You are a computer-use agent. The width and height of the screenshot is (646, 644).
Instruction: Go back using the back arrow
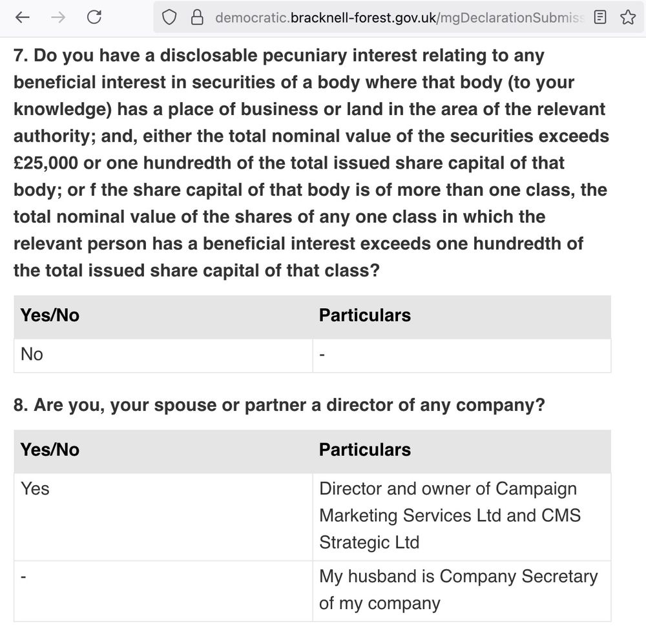coord(23,17)
